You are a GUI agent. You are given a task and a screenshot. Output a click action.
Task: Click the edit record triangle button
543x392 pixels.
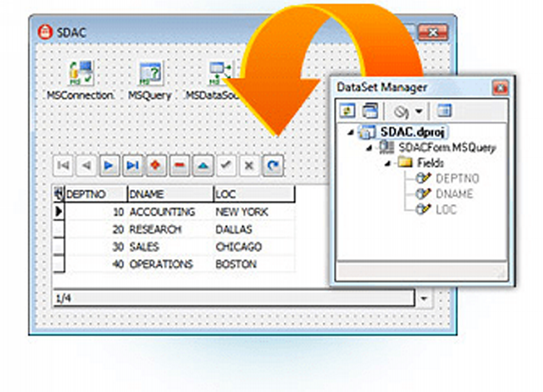203,166
